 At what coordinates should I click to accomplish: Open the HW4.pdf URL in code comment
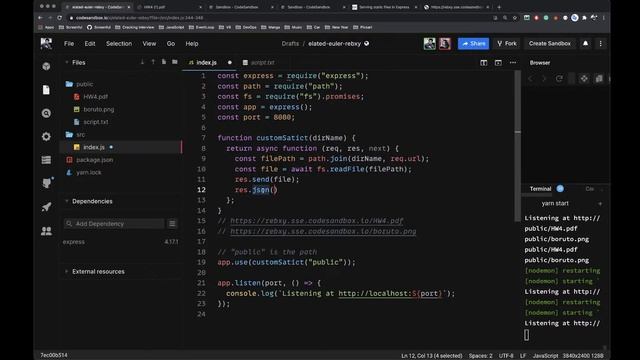317,221
